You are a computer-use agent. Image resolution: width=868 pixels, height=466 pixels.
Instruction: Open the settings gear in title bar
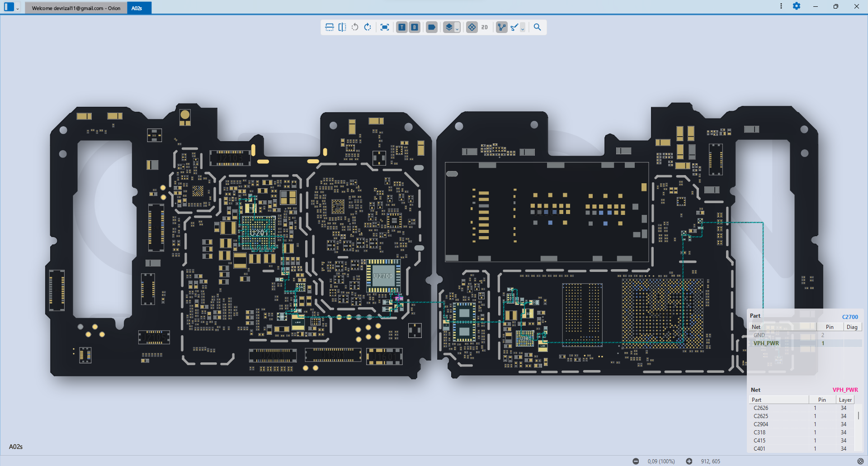797,6
